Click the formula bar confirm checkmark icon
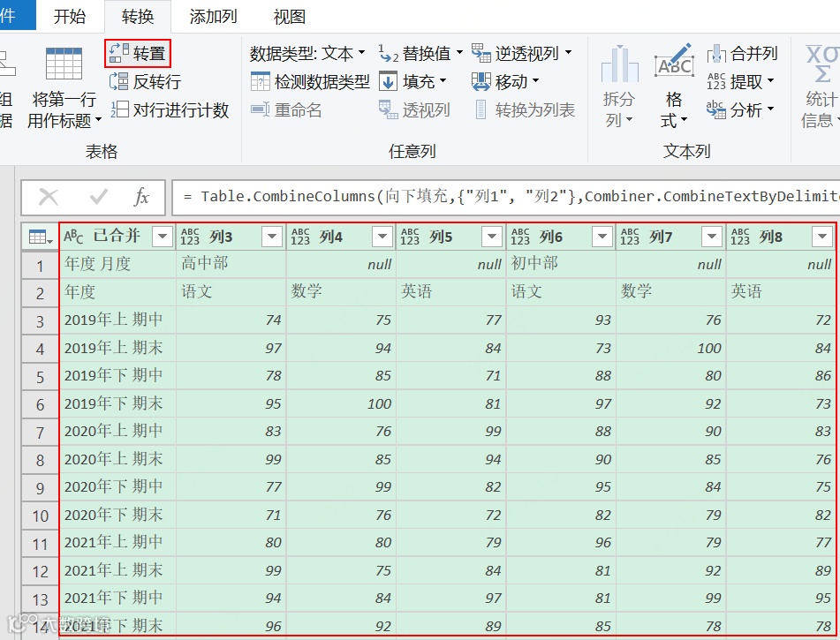Screen dimensions: 840x640 click(99, 197)
